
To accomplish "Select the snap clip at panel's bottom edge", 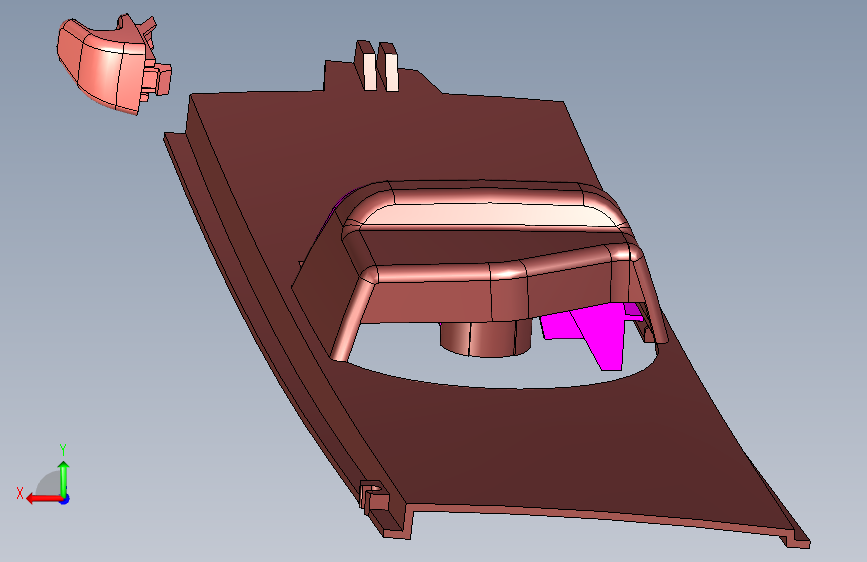I will point(374,496).
